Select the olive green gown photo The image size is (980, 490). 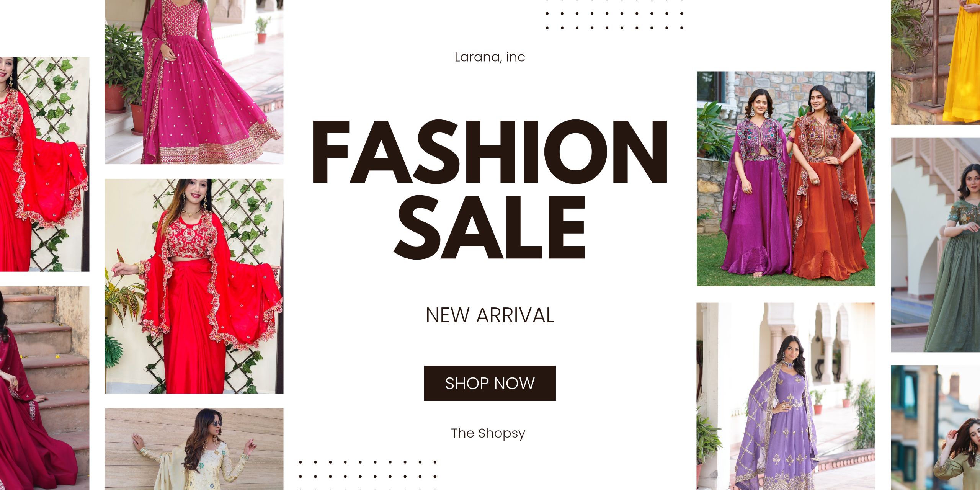pos(936,245)
